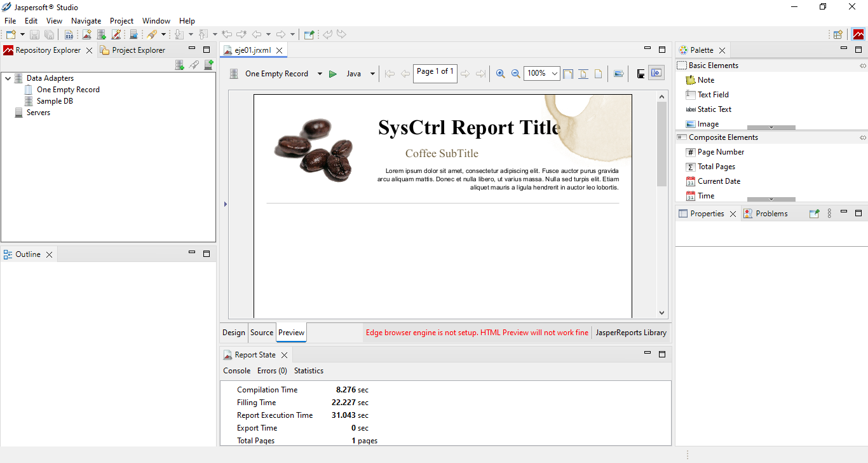Click the JasperReports Library button
The width and height of the screenshot is (868, 463).
pyautogui.click(x=631, y=333)
